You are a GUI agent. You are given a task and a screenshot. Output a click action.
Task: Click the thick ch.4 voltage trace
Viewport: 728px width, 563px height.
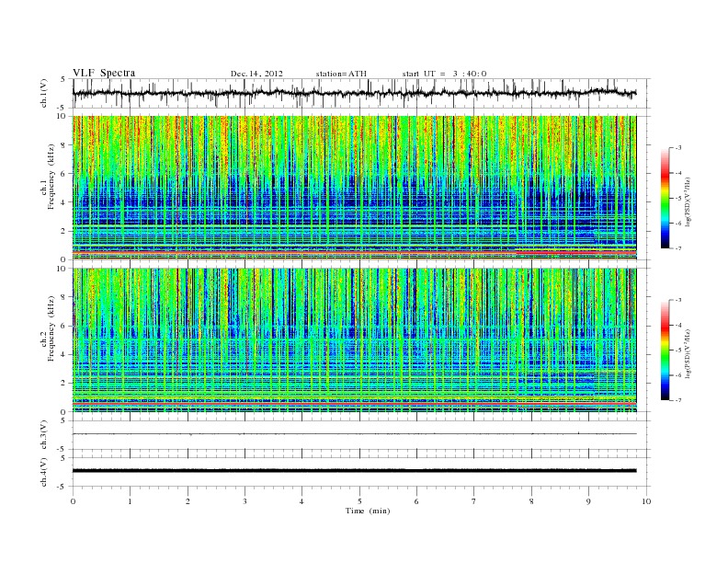point(354,471)
